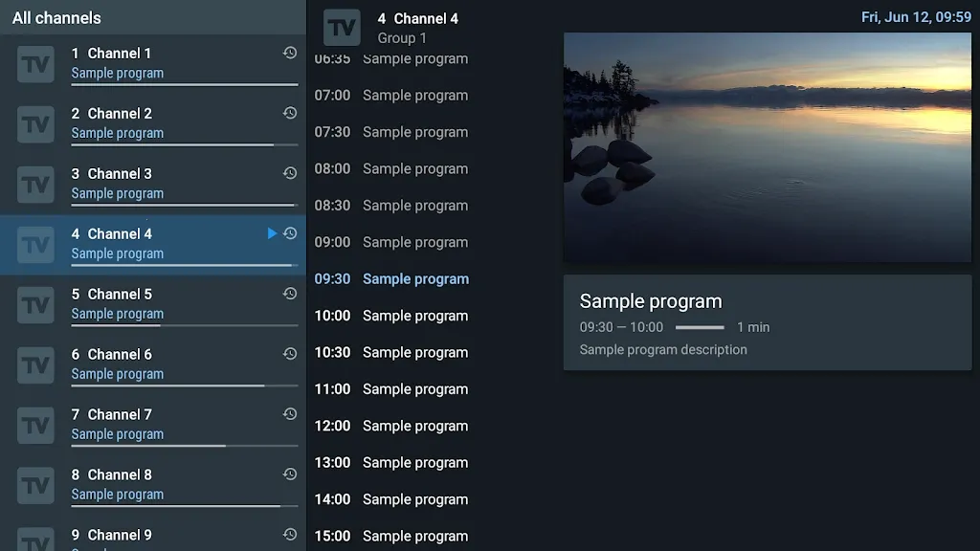Image resolution: width=980 pixels, height=551 pixels.
Task: Open the All channels group selector
Action: (57, 17)
